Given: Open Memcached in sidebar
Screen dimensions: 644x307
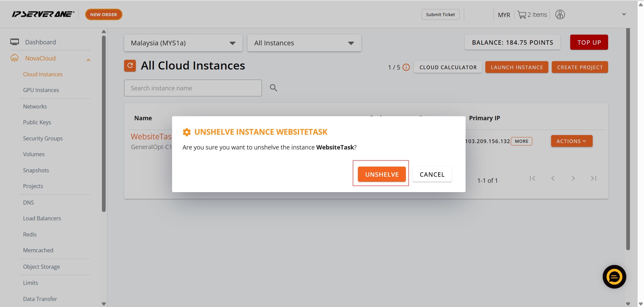Looking at the screenshot, I should coord(38,250).
